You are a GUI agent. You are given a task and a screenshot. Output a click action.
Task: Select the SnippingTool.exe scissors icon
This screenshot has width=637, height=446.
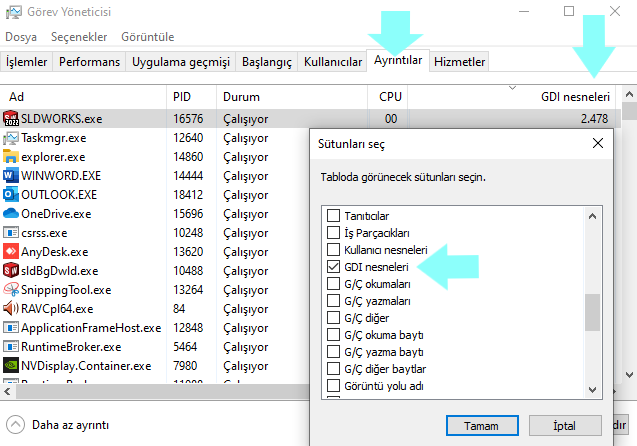(12, 290)
